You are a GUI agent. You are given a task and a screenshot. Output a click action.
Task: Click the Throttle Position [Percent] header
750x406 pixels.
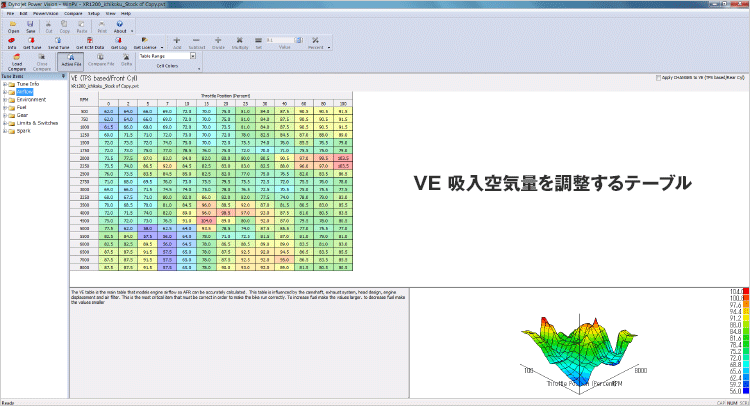tap(226, 96)
